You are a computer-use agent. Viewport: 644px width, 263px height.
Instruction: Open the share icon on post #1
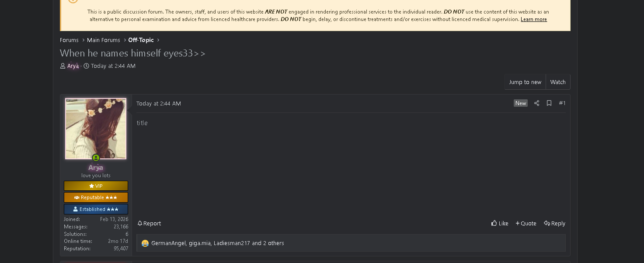click(x=536, y=103)
